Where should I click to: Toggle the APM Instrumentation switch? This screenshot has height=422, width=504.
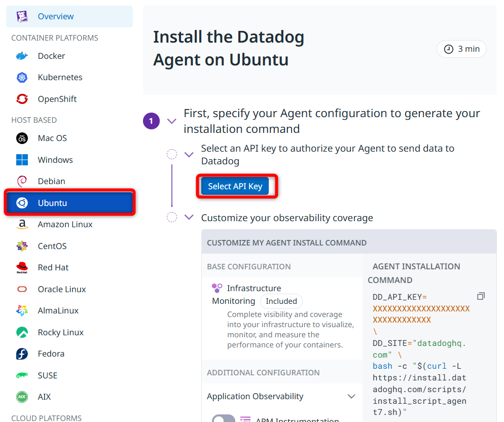coord(224,418)
